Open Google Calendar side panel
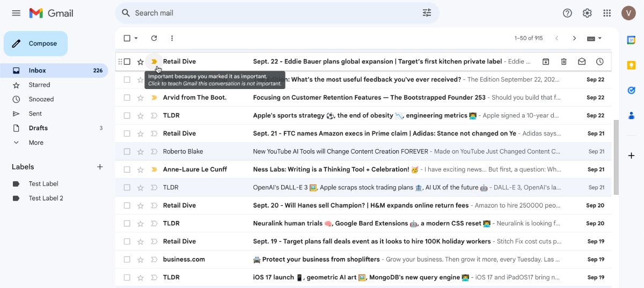The height and width of the screenshot is (288, 644). tap(631, 40)
